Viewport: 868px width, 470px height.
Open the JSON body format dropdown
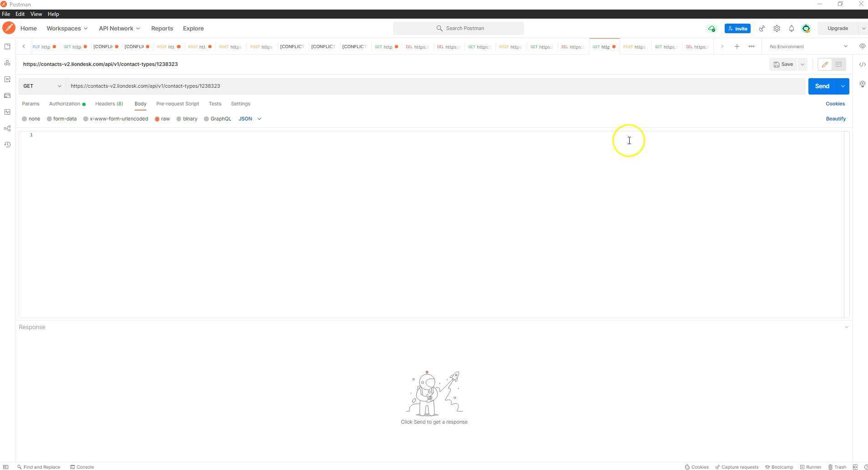pyautogui.click(x=250, y=119)
